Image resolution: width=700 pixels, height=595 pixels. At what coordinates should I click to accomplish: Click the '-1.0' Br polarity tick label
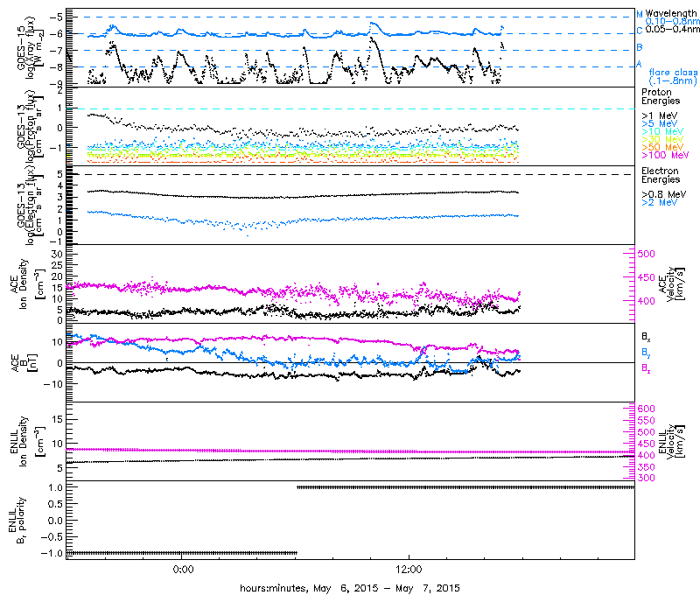point(52,553)
